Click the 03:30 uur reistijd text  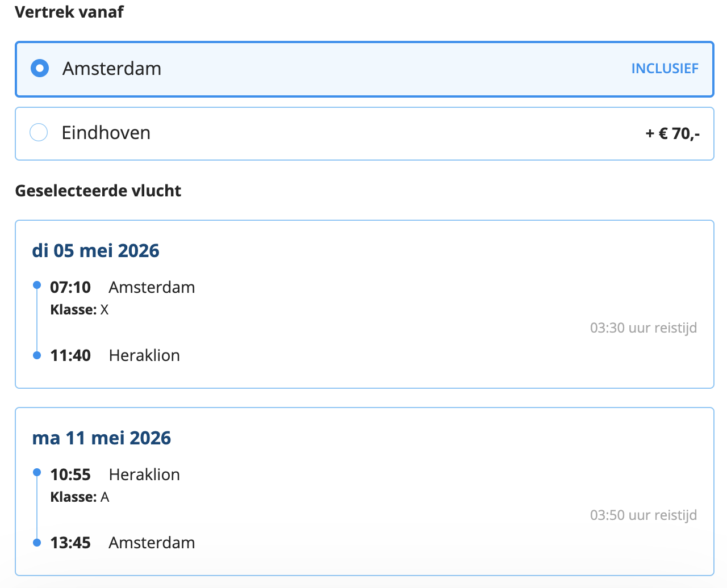point(643,328)
